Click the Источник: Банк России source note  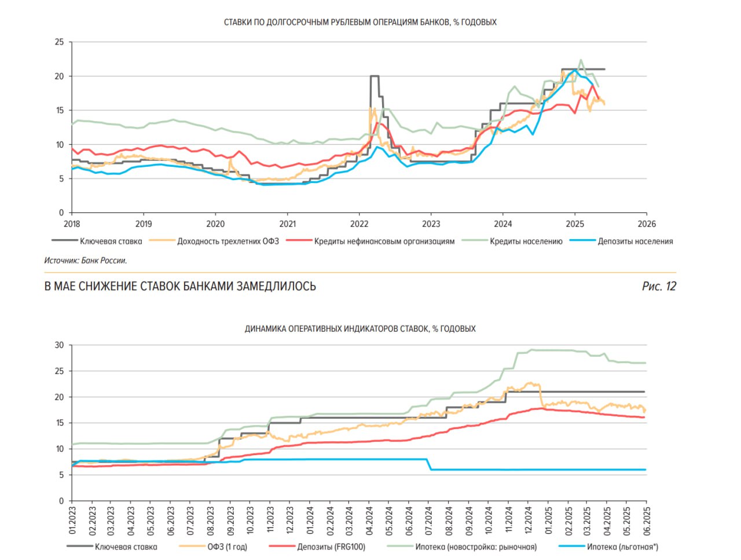tap(86, 261)
